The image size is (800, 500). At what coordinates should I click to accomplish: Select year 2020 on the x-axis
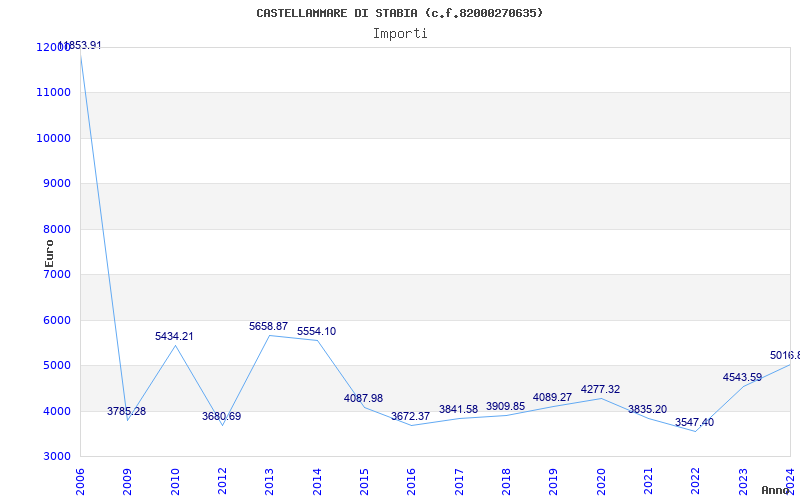[600, 479]
